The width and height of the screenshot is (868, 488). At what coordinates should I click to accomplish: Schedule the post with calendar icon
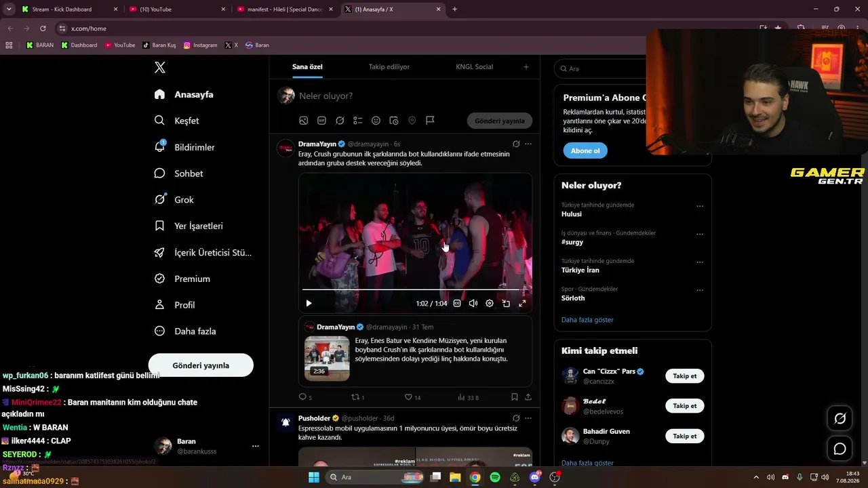(x=394, y=121)
